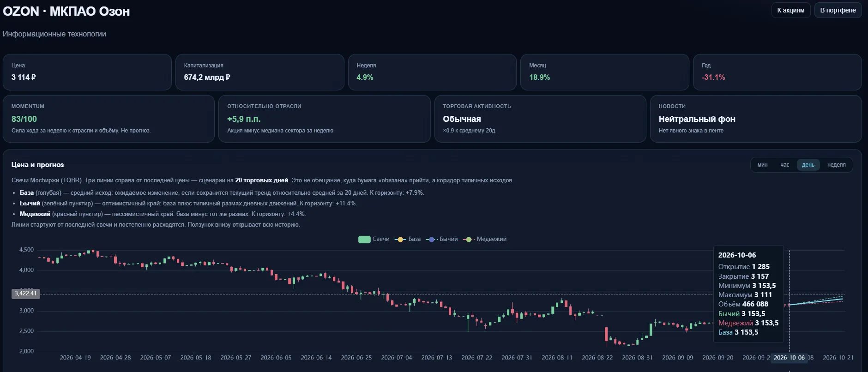Toggle the «Бычий» scenario in legend
This screenshot has height=372, width=868.
[x=442, y=239]
